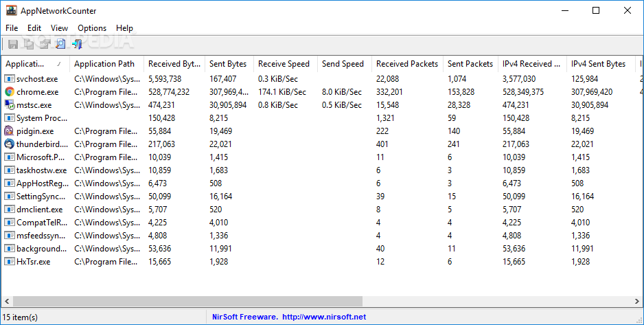Viewport: 644px width, 325px height.
Task: Click the Copy Selected Items toolbar icon
Action: 29,44
